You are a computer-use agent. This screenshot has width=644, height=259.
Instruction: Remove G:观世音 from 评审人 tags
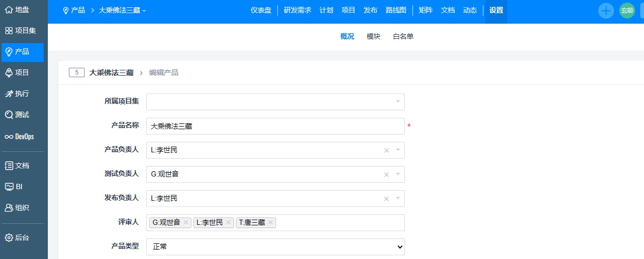[x=186, y=223]
